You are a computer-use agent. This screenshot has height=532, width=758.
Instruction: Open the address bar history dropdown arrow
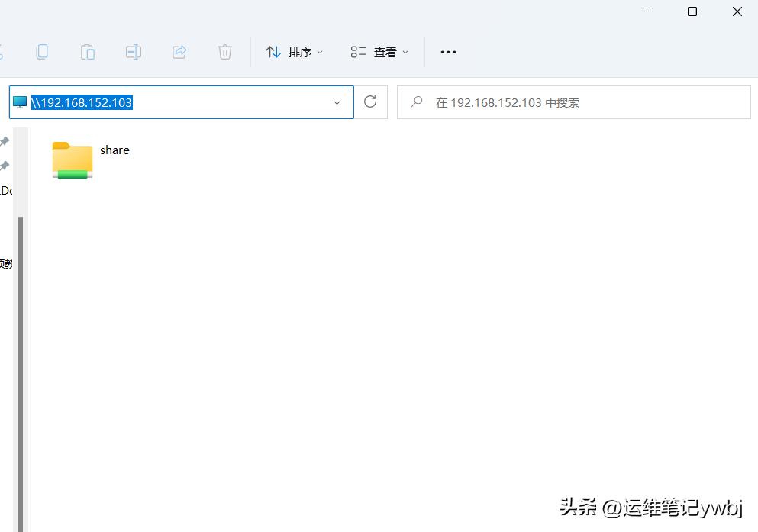pyautogui.click(x=337, y=102)
